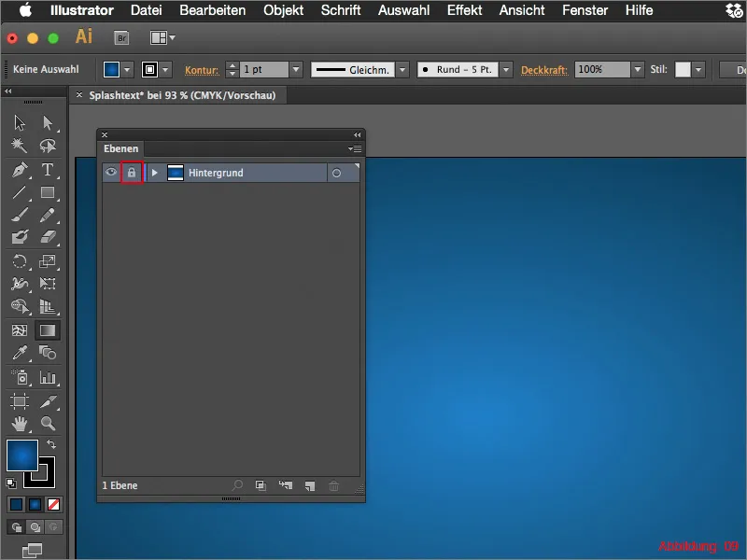
Task: Open the Bearbeiten menu
Action: pos(213,10)
